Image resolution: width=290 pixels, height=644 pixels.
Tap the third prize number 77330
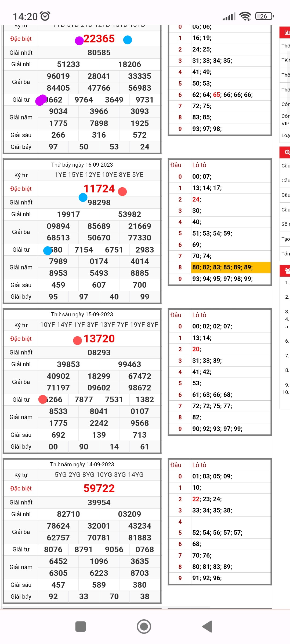click(x=140, y=238)
